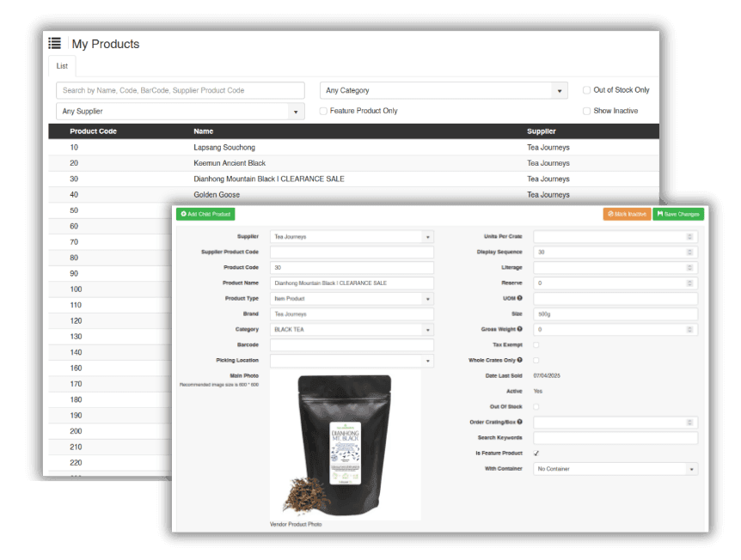The width and height of the screenshot is (741, 560).
Task: Adjust the Reserve stepper arrows
Action: (689, 283)
